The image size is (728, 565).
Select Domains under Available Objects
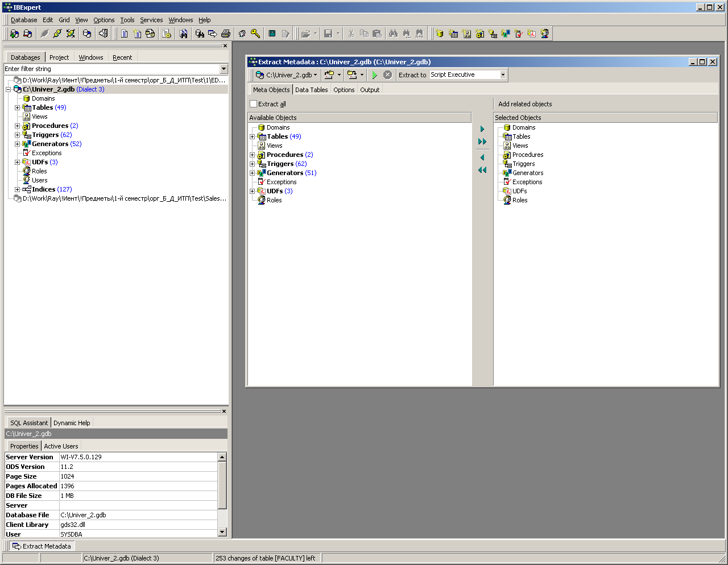[x=278, y=127]
